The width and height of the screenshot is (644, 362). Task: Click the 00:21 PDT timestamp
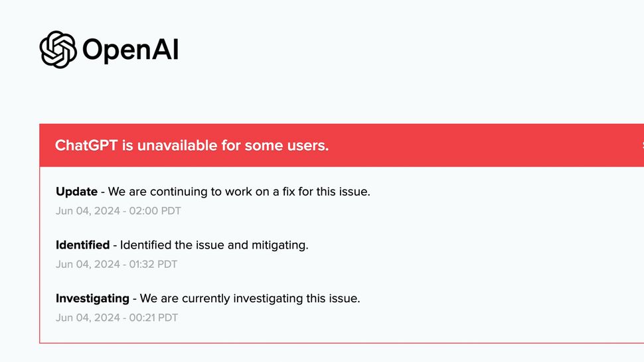[117, 318]
